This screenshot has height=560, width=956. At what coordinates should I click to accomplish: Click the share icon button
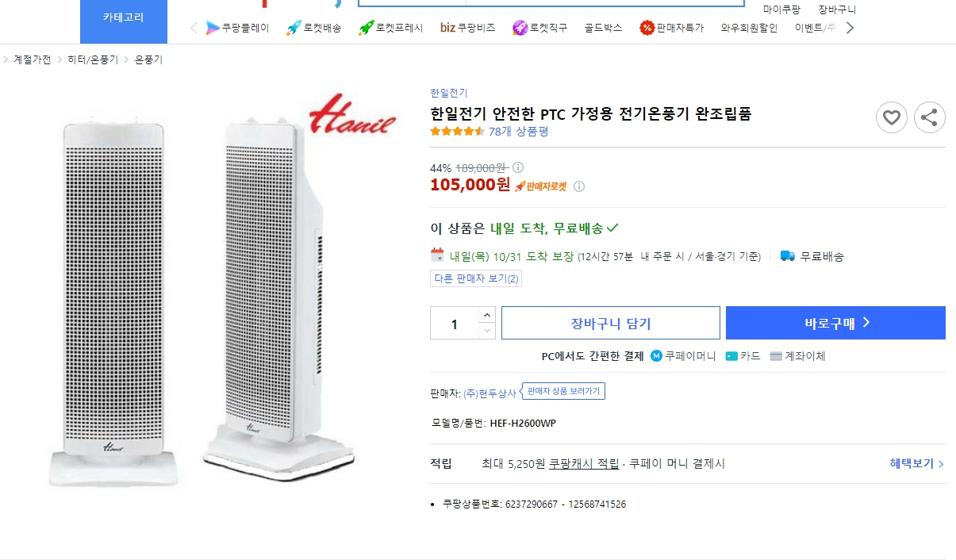click(930, 118)
